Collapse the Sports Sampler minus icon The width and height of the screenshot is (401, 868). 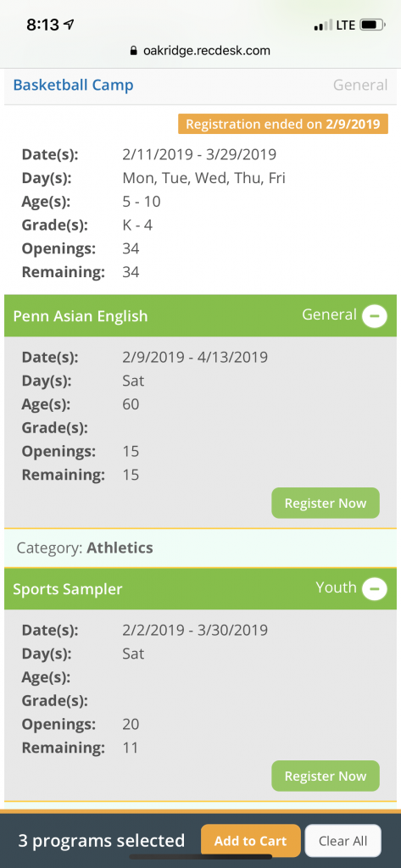coord(375,589)
